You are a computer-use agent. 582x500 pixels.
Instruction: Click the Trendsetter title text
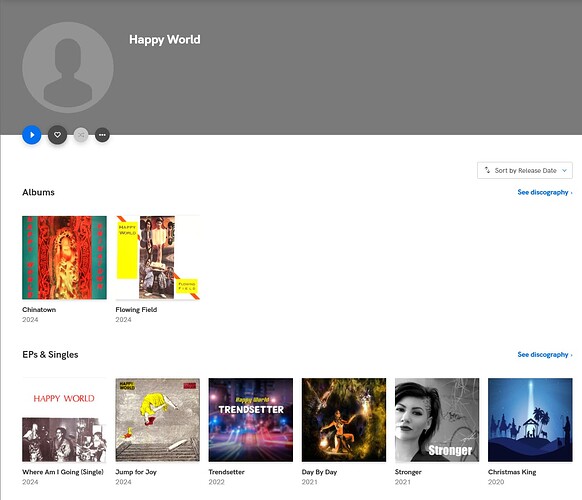coord(226,472)
